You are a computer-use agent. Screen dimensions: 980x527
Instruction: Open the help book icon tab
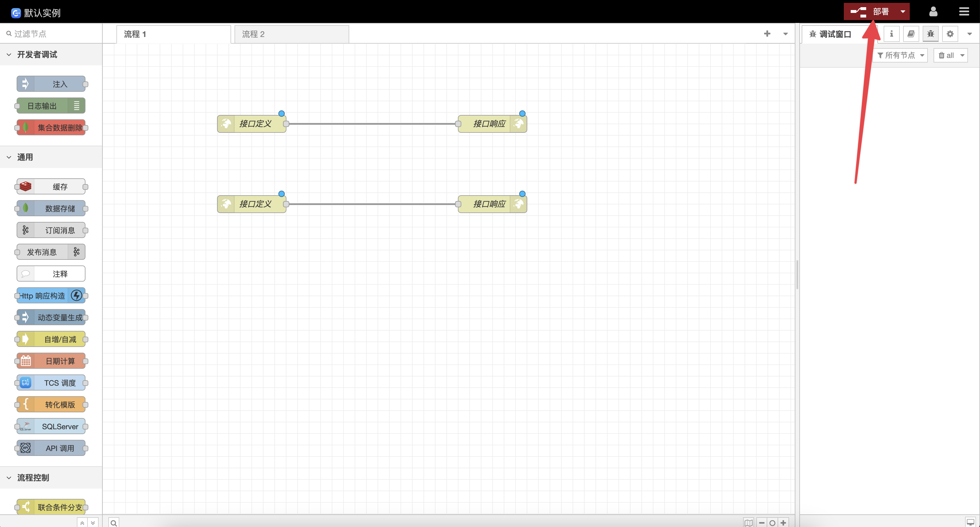click(x=911, y=34)
